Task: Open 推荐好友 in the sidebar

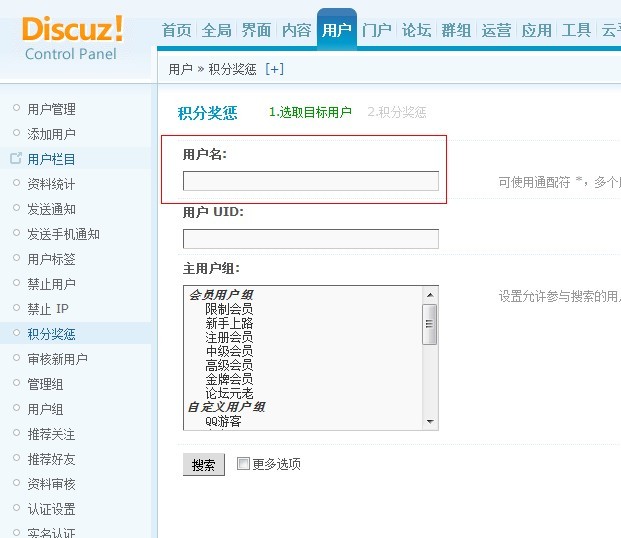Action: [x=51, y=458]
